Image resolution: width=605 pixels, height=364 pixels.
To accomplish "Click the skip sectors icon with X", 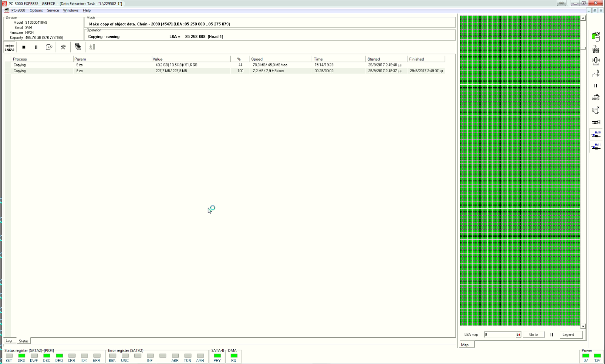I will [x=596, y=98].
